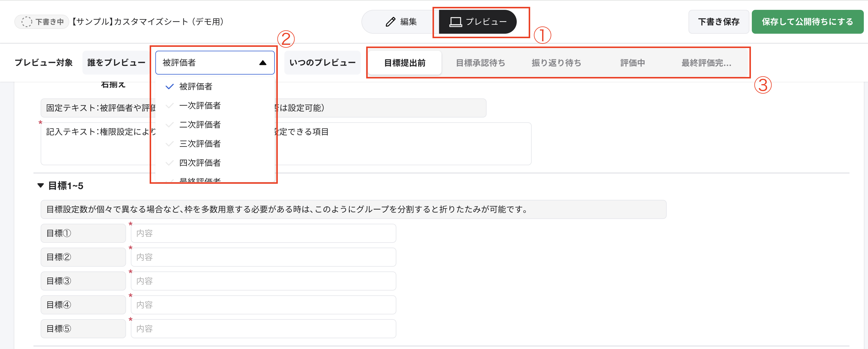Click 下書き保存 to save draft
This screenshot has width=868, height=349.
tap(718, 21)
